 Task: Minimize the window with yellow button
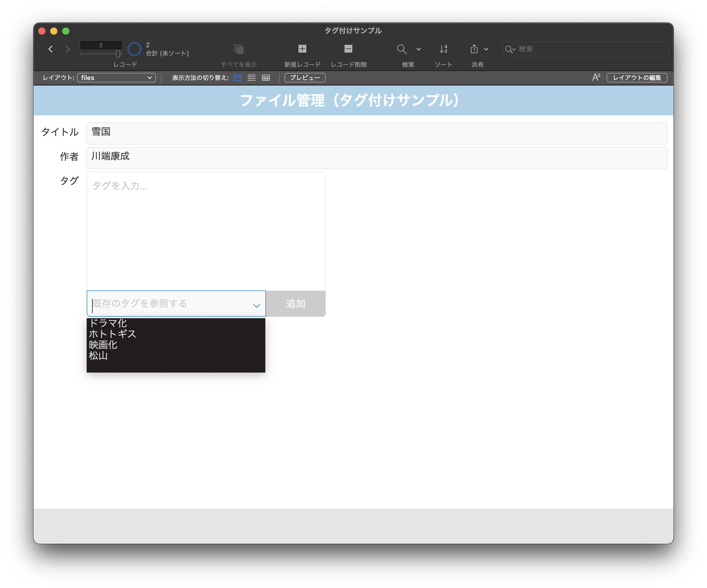54,31
